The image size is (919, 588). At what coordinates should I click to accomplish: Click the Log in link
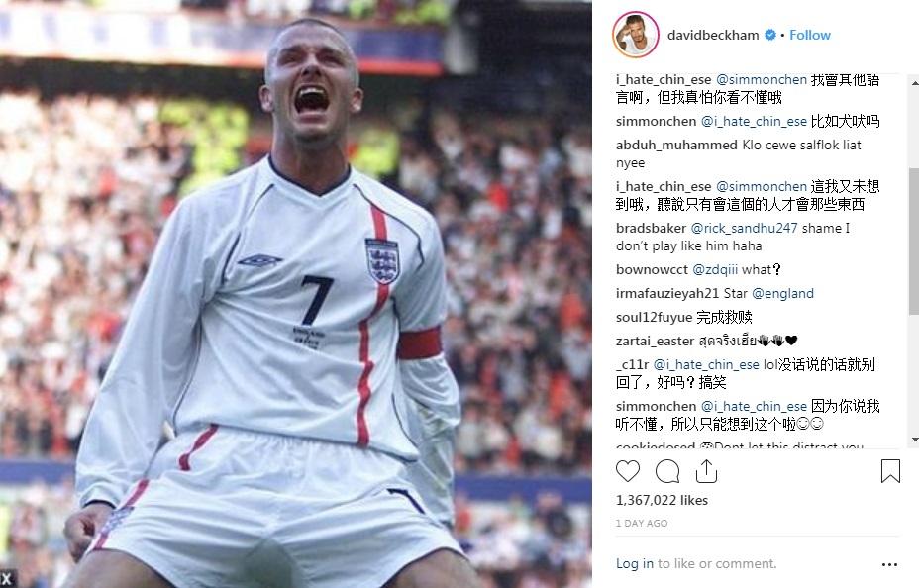click(634, 563)
